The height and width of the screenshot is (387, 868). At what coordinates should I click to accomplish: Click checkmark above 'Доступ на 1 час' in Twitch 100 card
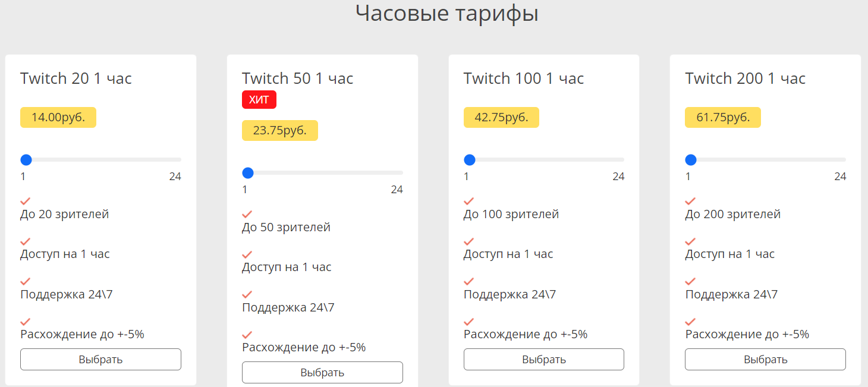click(468, 241)
